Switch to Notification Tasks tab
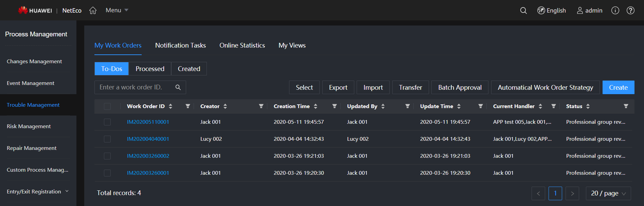This screenshot has height=206, width=644. [180, 46]
